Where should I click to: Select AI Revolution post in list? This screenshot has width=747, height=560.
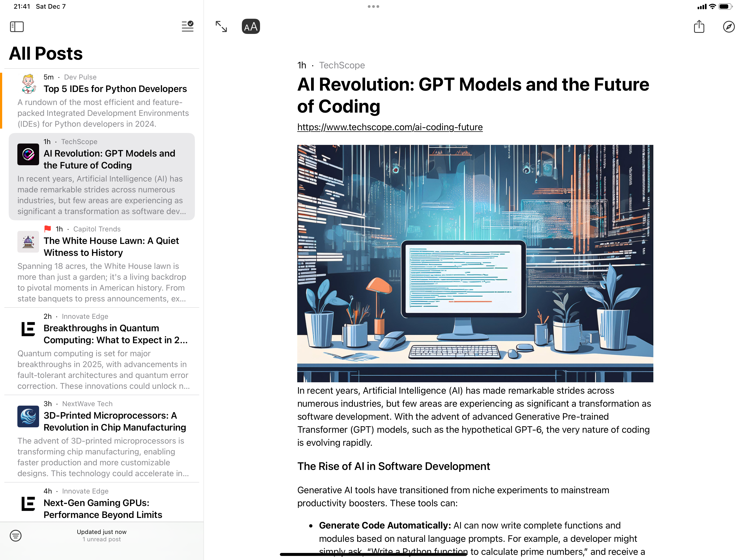[102, 177]
